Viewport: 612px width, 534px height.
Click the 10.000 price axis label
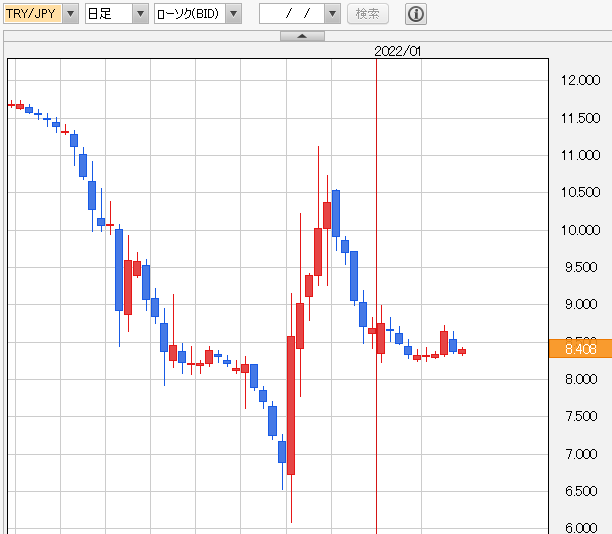(x=580, y=230)
